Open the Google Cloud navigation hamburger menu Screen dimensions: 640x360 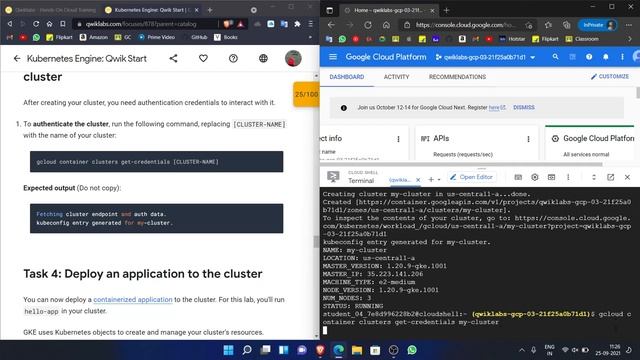point(333,57)
